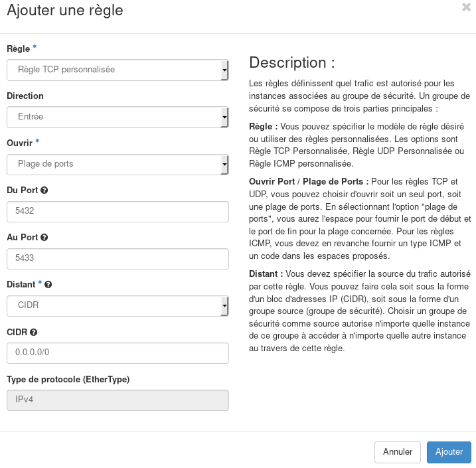The width and height of the screenshot is (476, 468).
Task: Focus the CIDR field containing 0.0.0.0/0
Action: [118, 352]
